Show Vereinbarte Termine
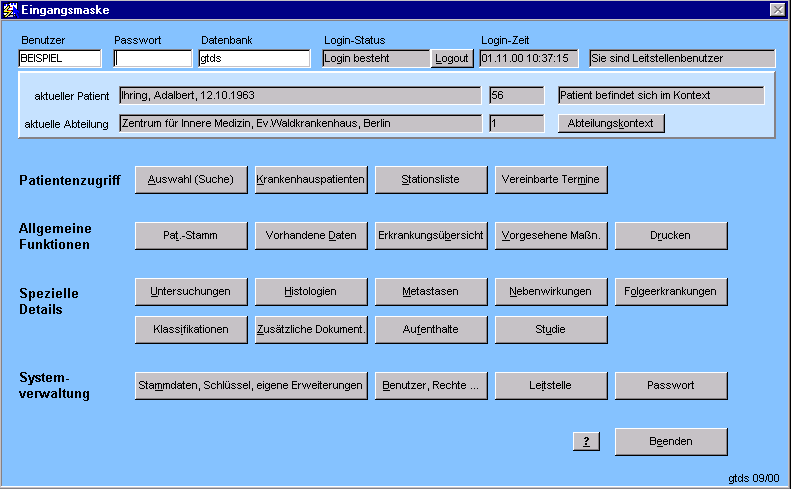Viewport: 791px width, 489px height. coord(551,180)
